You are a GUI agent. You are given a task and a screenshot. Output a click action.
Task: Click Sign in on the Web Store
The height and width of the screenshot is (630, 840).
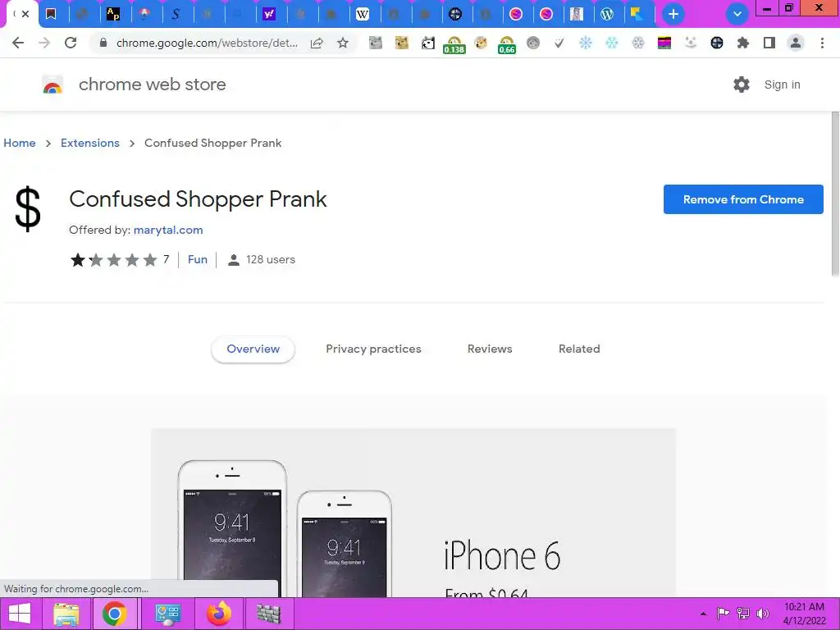pos(782,84)
